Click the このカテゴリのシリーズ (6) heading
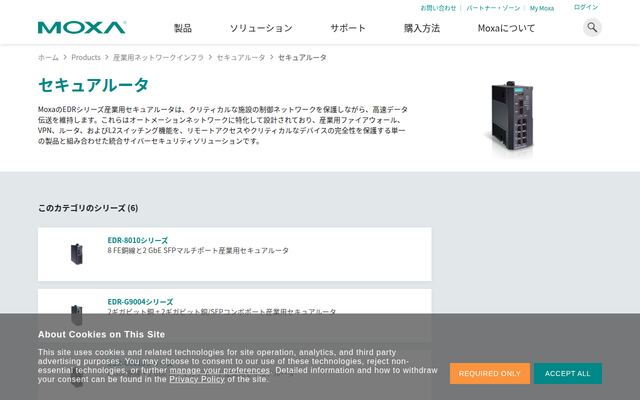The height and width of the screenshot is (400, 640). pyautogui.click(x=88, y=208)
